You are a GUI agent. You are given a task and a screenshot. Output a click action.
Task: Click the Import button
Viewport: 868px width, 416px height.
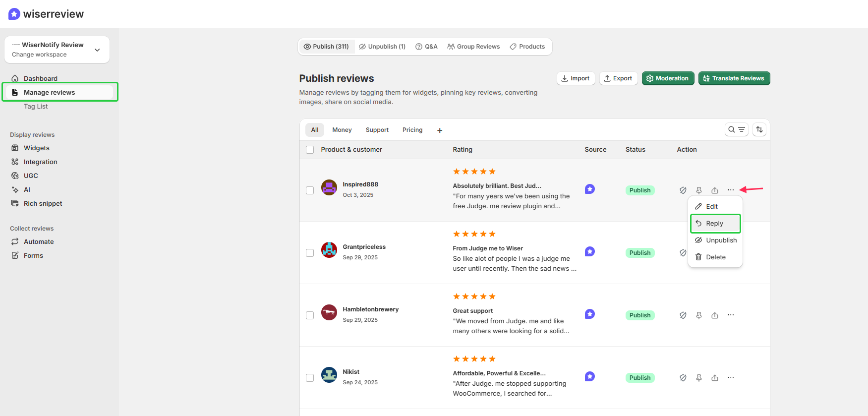tap(576, 78)
